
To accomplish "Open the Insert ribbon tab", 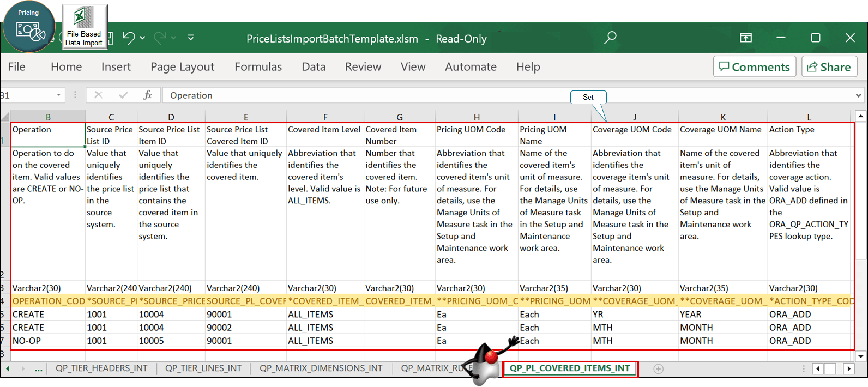I will pos(116,66).
